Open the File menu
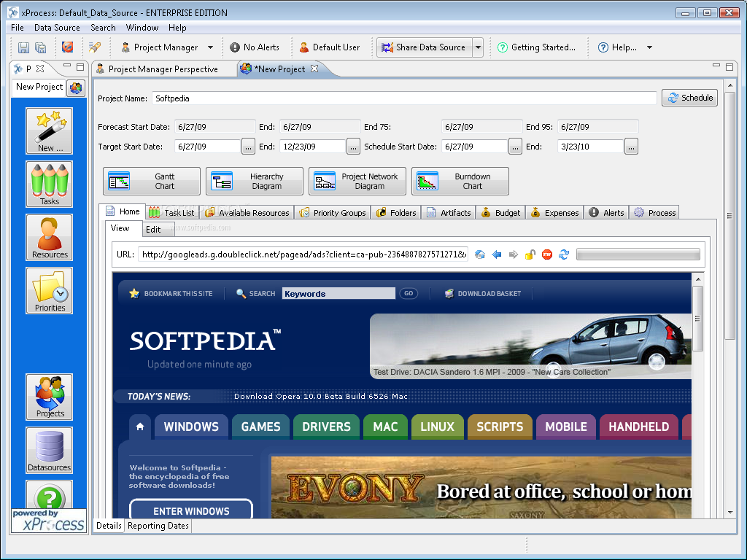 coord(18,28)
